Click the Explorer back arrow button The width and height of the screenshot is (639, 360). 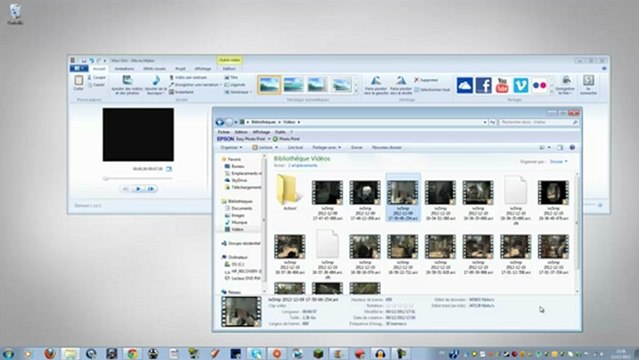coord(220,122)
